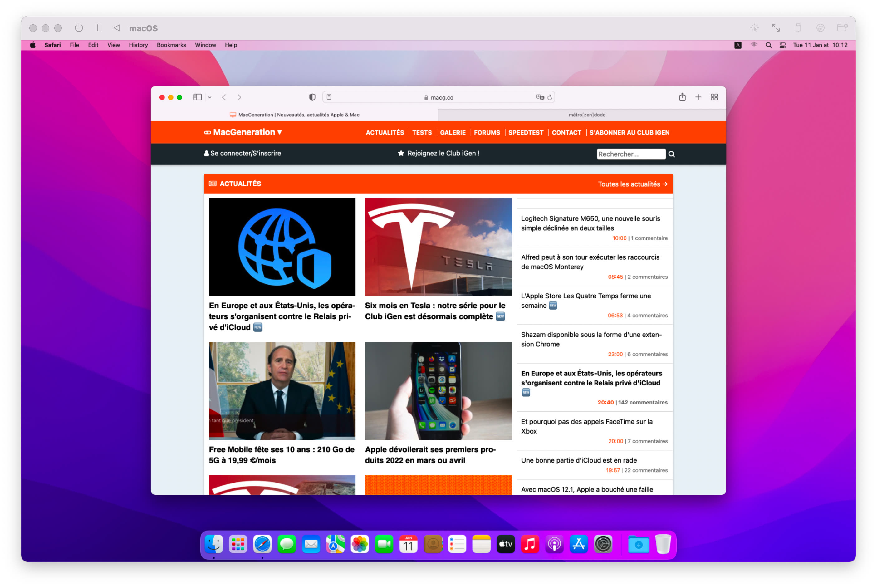Open Apple dévoilerait ses premiers produits headline

pos(430,455)
